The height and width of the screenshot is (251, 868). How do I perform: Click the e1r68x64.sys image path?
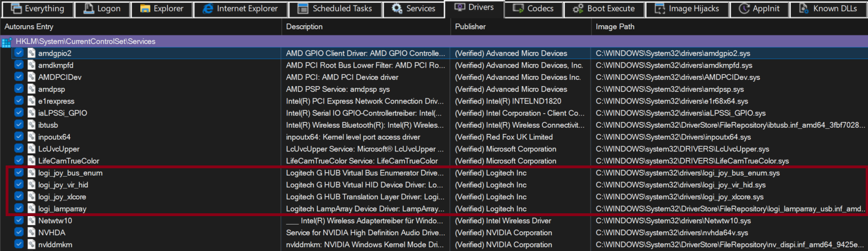[x=672, y=101]
